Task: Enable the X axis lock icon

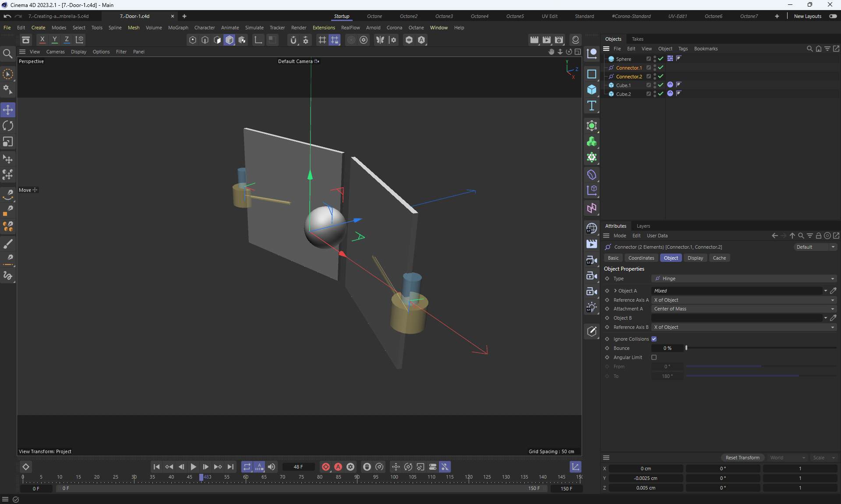Action: pyautogui.click(x=42, y=40)
